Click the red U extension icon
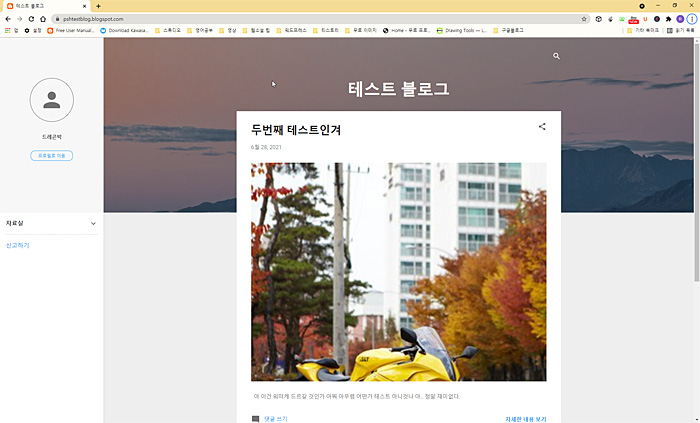The width and height of the screenshot is (700, 423). [645, 19]
